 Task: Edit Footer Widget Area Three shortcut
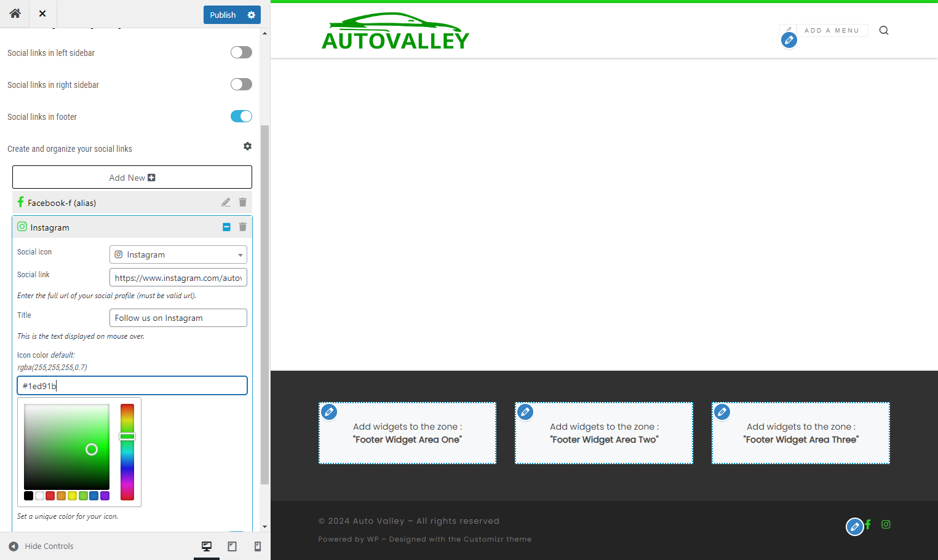tap(722, 412)
